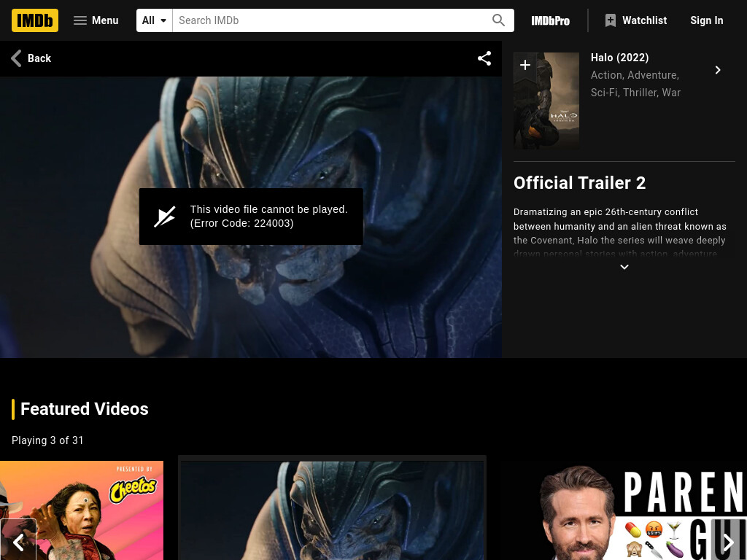Click the share icon
The image size is (747, 560).
pyautogui.click(x=484, y=58)
